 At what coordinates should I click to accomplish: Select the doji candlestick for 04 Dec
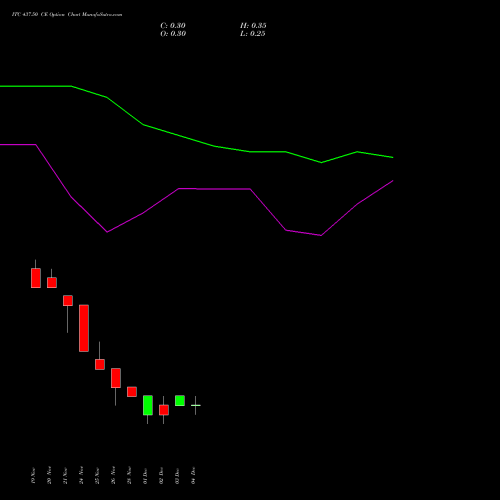coord(196,405)
